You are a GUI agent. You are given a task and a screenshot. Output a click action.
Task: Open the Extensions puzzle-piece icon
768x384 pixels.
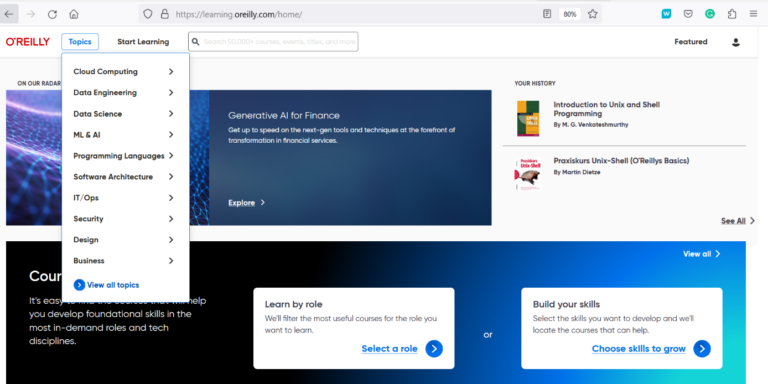pyautogui.click(x=732, y=14)
